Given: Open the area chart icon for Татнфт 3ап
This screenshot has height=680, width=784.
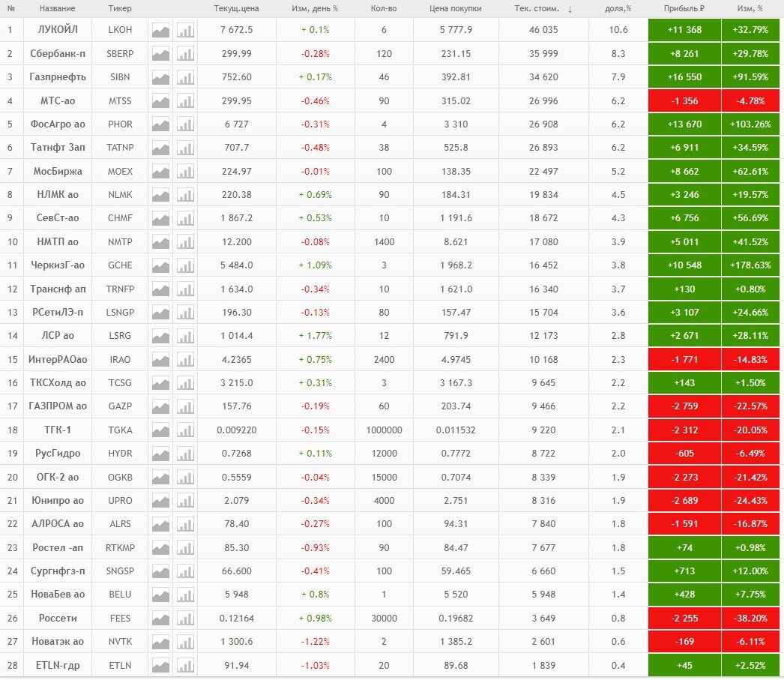Looking at the screenshot, I should pyautogui.click(x=160, y=148).
